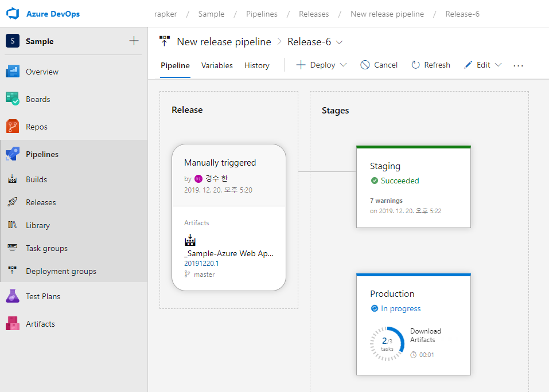Click the Deployment groups icon
The width and height of the screenshot is (549, 392).
[12, 271]
